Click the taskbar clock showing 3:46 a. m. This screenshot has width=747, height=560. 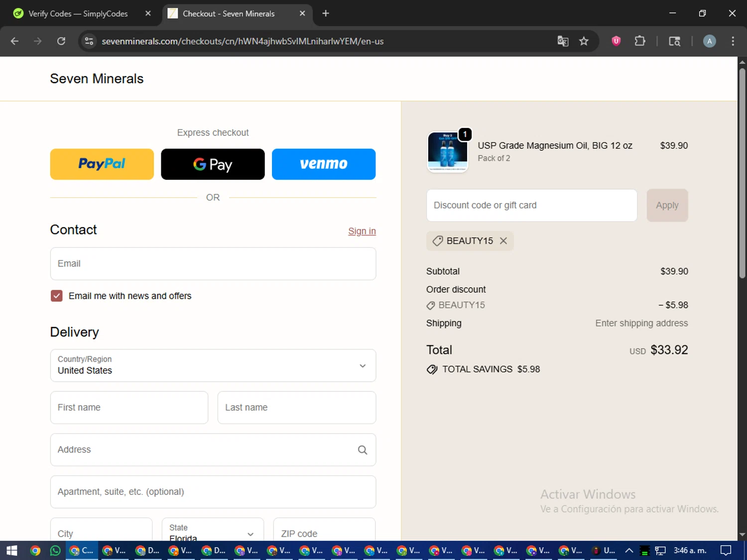click(x=690, y=551)
